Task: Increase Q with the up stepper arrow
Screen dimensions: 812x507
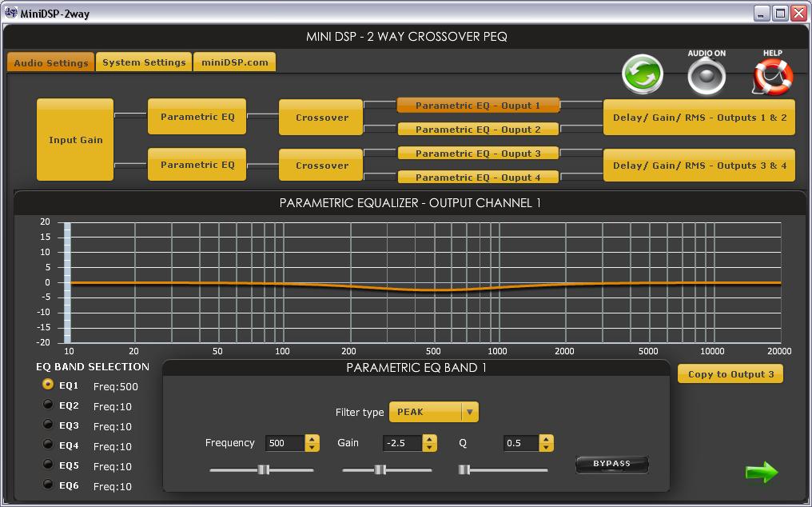Action: pos(547,439)
